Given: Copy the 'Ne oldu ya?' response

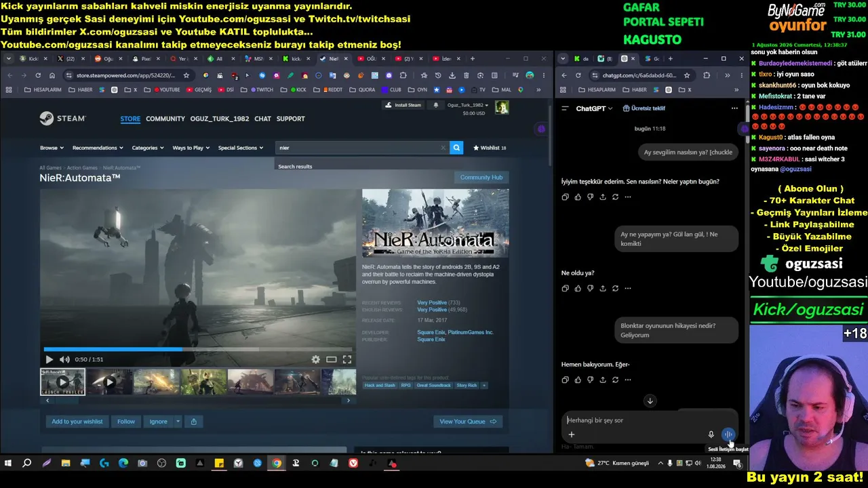Looking at the screenshot, I should click(x=566, y=288).
